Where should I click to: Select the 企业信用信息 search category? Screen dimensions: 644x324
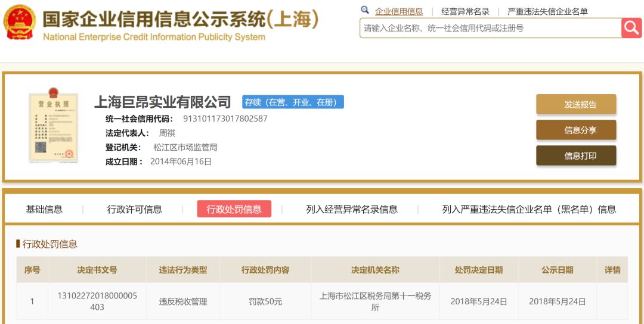point(399,11)
